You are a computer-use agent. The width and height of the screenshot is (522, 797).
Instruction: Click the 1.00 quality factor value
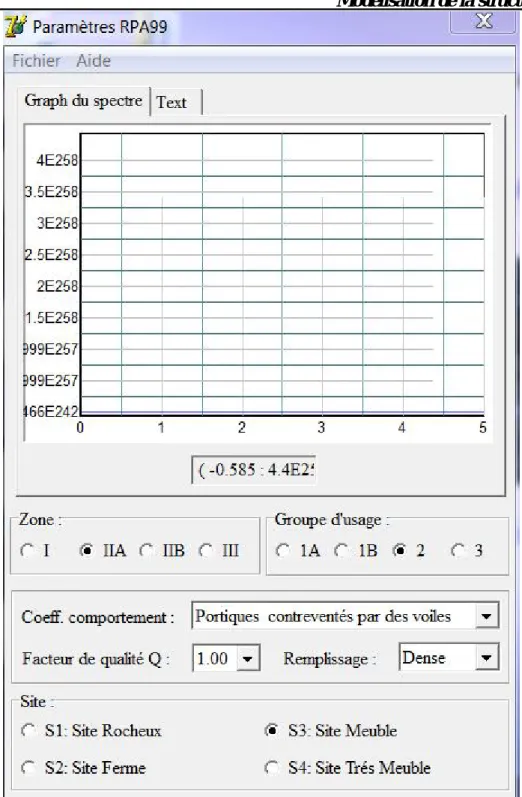(x=214, y=659)
